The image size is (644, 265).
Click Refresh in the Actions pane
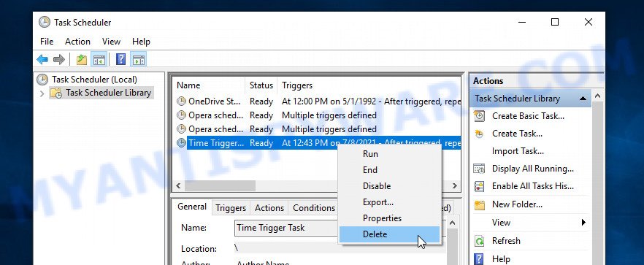[506, 241]
